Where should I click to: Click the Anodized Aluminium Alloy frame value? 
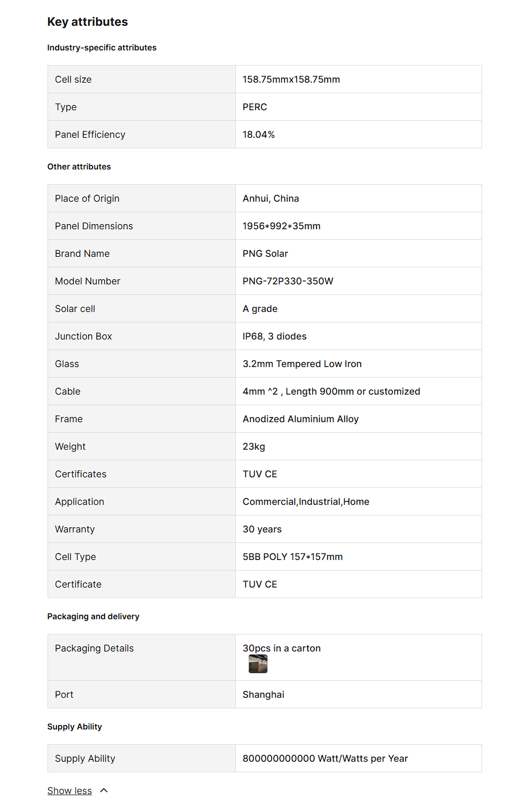click(x=300, y=419)
